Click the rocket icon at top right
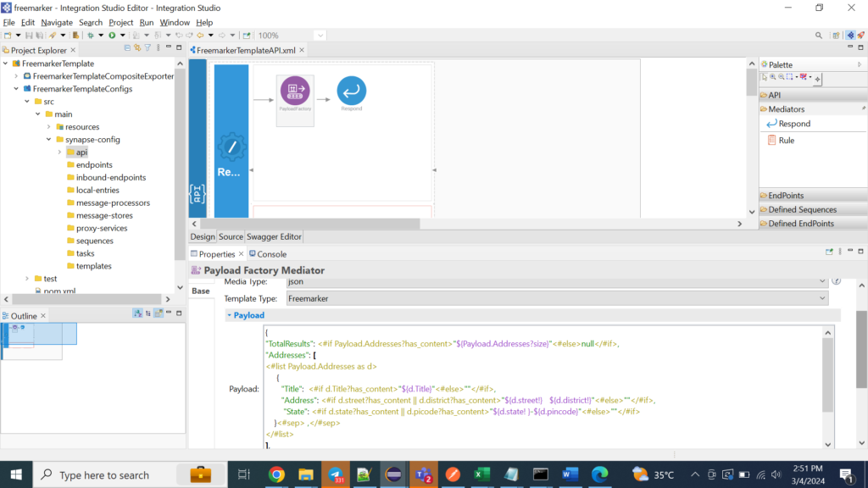 (x=861, y=36)
